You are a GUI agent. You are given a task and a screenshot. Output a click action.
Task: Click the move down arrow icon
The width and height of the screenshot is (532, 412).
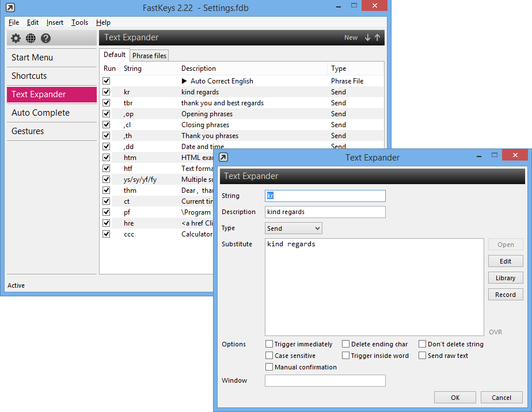click(367, 37)
